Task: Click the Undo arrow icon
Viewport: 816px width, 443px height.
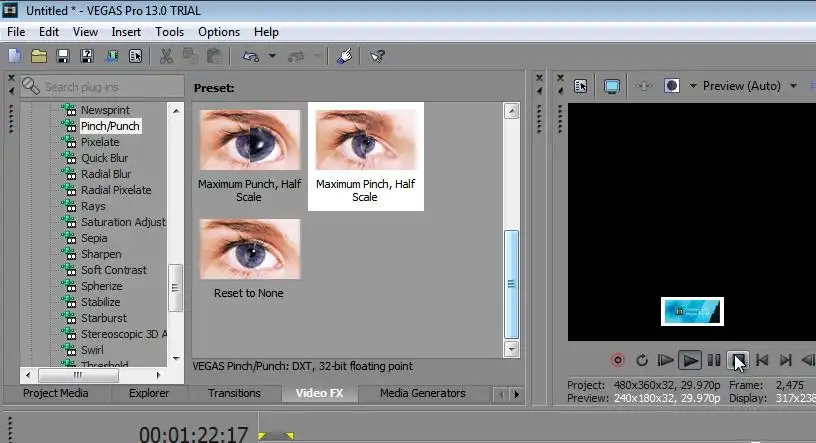Action: [x=251, y=56]
